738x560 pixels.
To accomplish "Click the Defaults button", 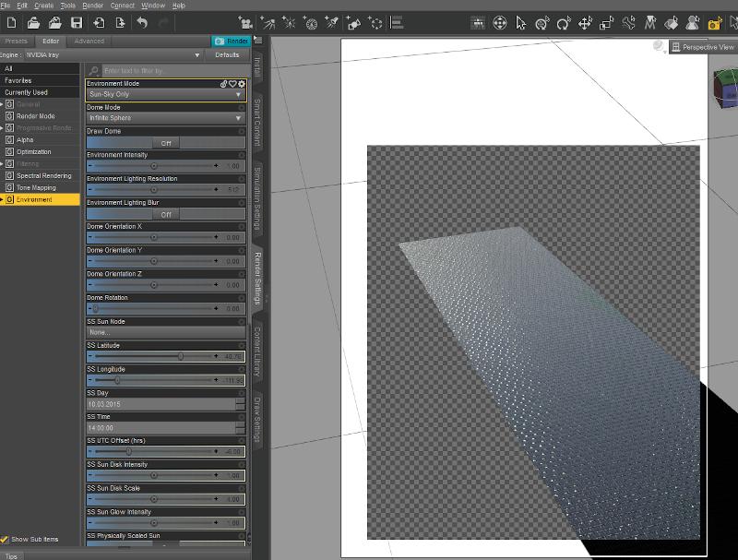I will 227,55.
